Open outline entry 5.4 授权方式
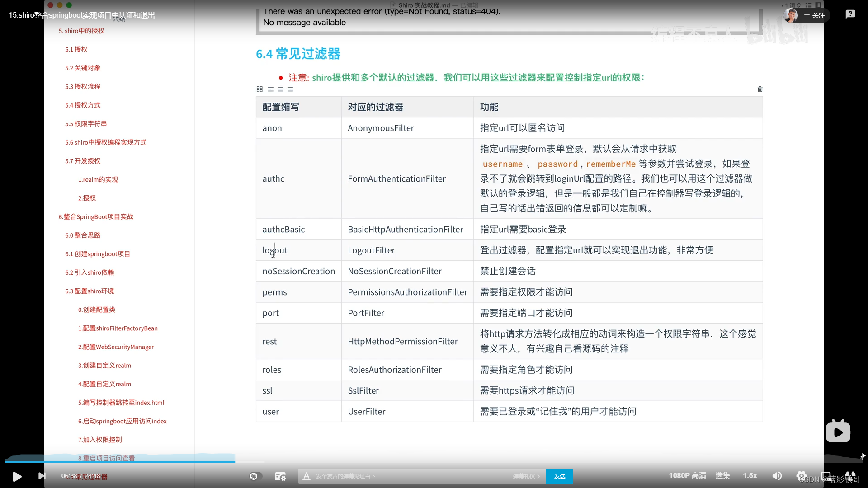The width and height of the screenshot is (868, 488). [83, 105]
